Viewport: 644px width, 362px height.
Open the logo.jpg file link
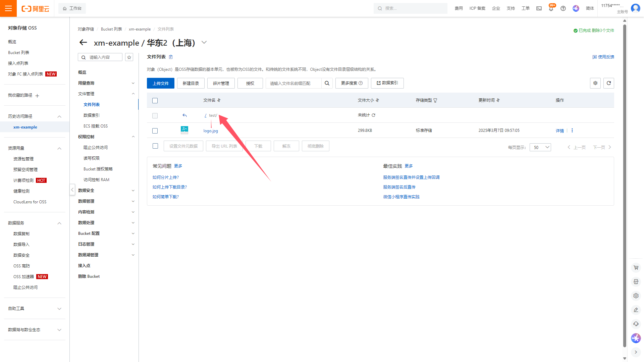pyautogui.click(x=211, y=131)
